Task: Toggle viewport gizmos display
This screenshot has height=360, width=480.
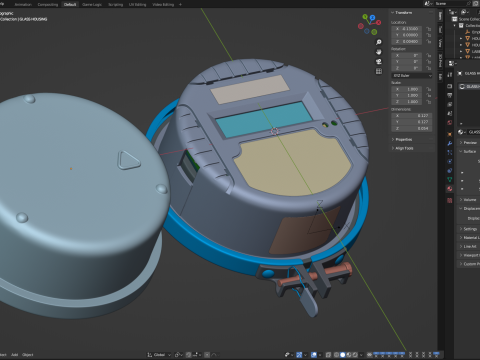Action: coord(299,355)
